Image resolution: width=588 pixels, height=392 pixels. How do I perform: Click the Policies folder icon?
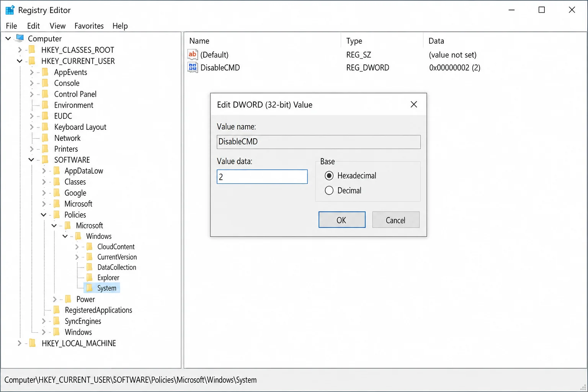click(57, 215)
